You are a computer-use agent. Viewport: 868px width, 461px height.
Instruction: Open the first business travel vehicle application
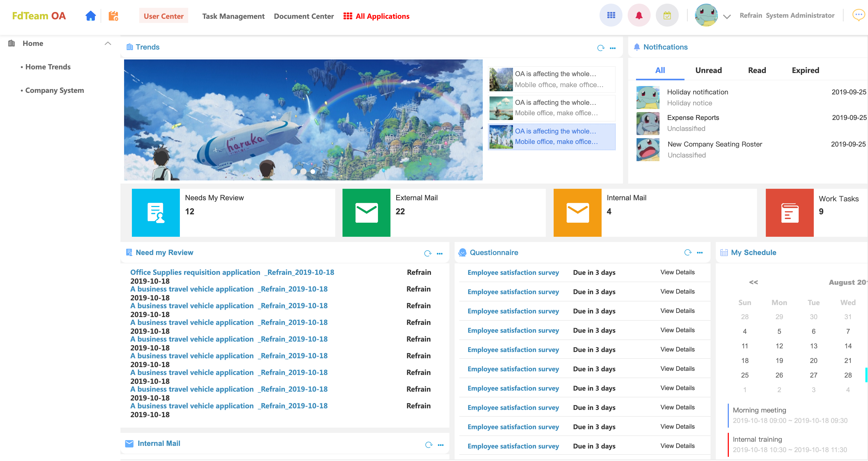point(229,289)
